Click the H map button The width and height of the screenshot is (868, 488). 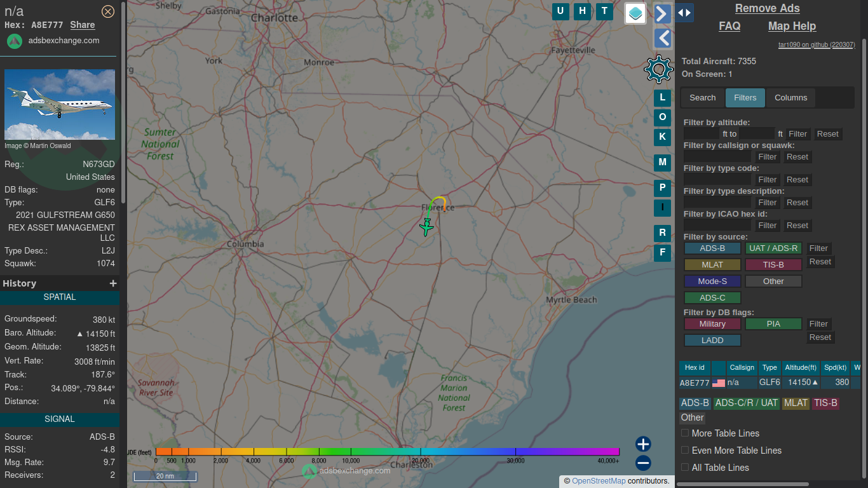click(582, 11)
